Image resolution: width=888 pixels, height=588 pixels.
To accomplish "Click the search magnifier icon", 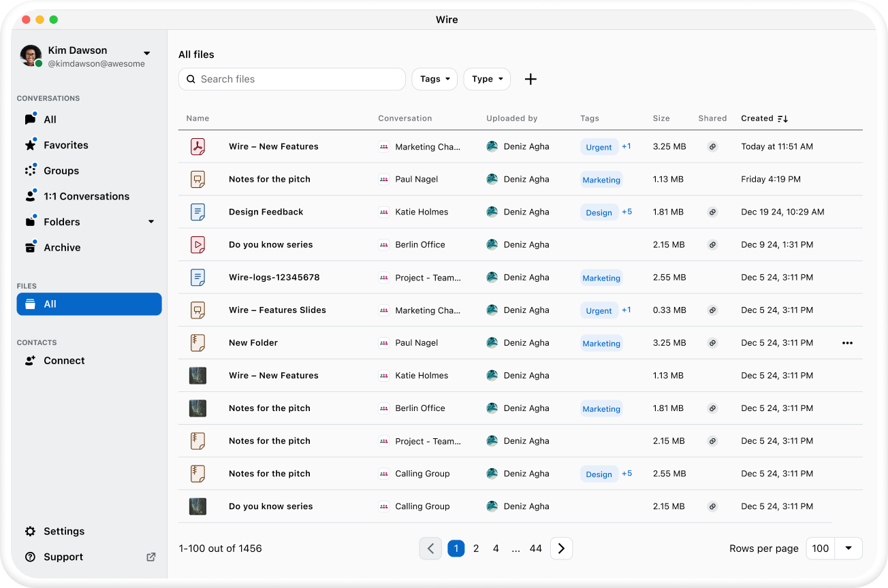I will coord(190,79).
